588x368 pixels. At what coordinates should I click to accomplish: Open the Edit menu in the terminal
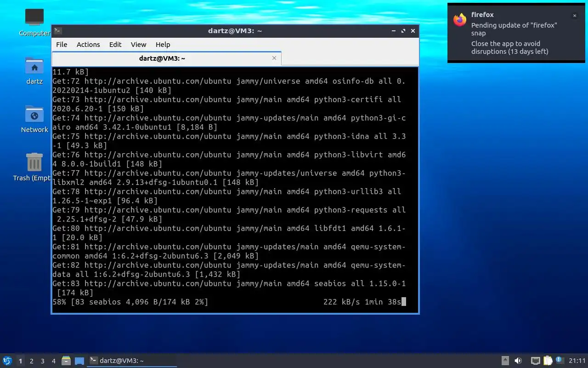coord(115,45)
